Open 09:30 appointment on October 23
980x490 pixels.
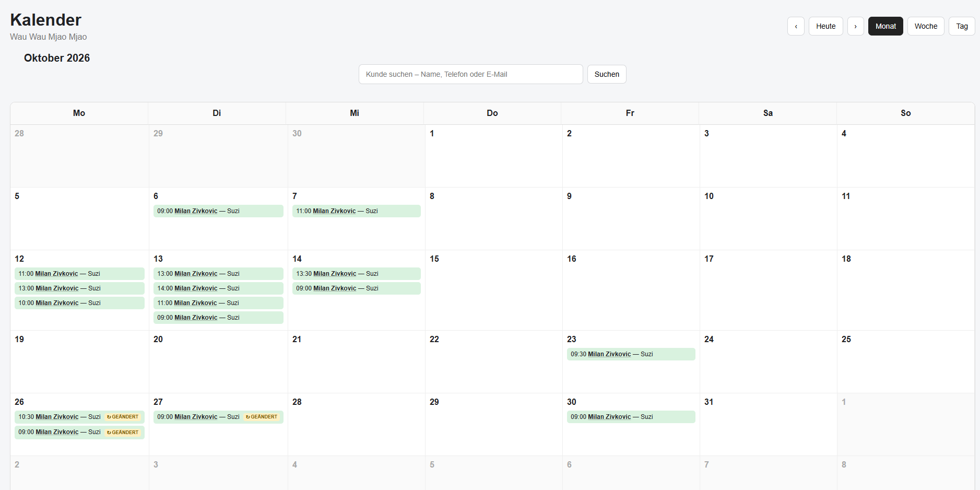(631, 354)
